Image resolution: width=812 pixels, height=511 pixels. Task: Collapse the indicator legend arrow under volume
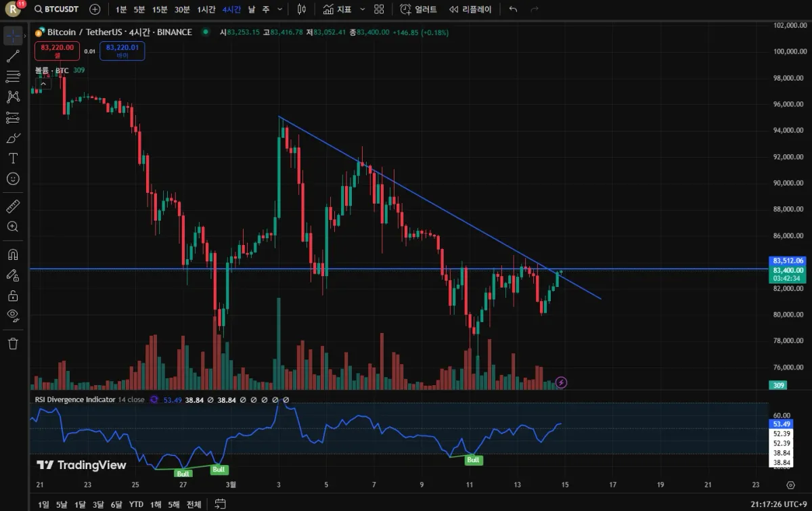point(41,84)
